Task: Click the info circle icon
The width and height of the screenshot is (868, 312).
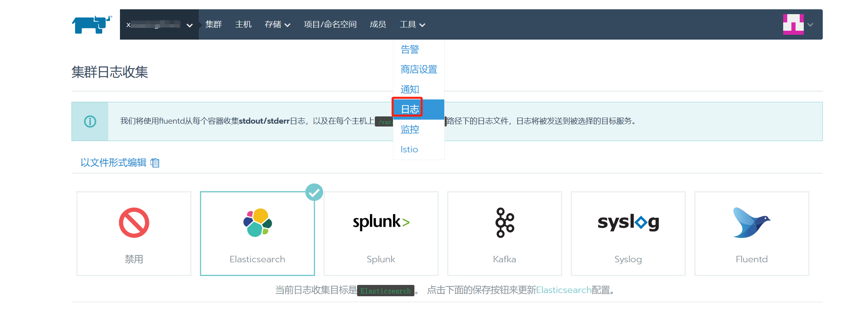Action: [90, 121]
